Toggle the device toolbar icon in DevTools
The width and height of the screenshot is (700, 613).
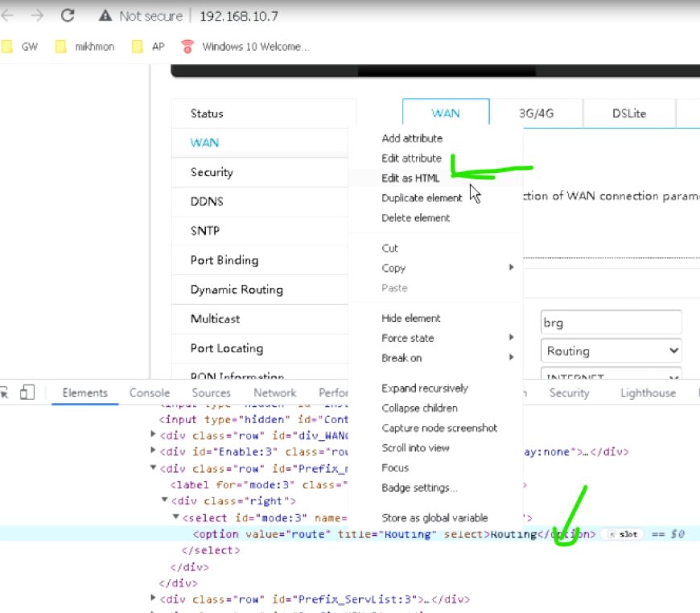27,393
